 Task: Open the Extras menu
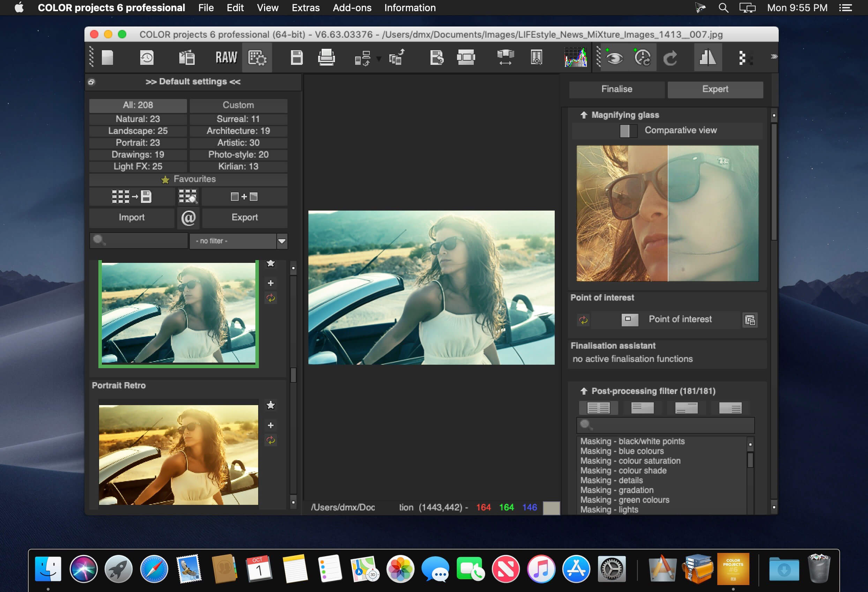point(306,8)
